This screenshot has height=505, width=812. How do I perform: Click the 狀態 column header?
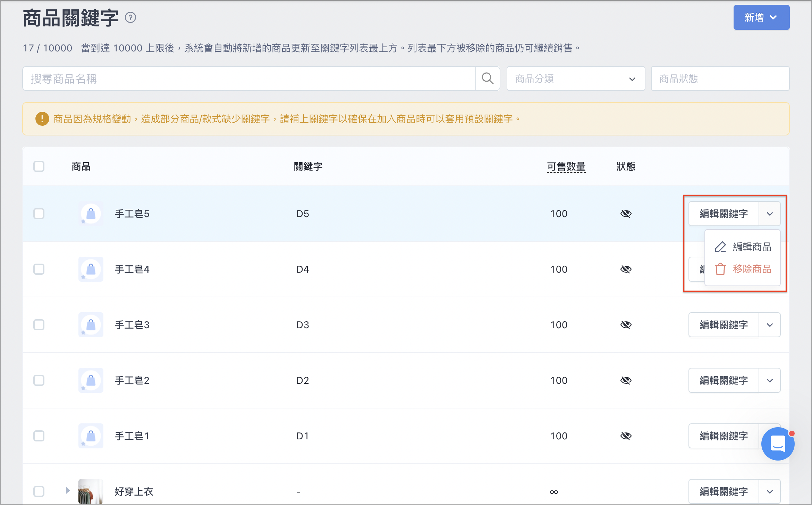pyautogui.click(x=626, y=167)
